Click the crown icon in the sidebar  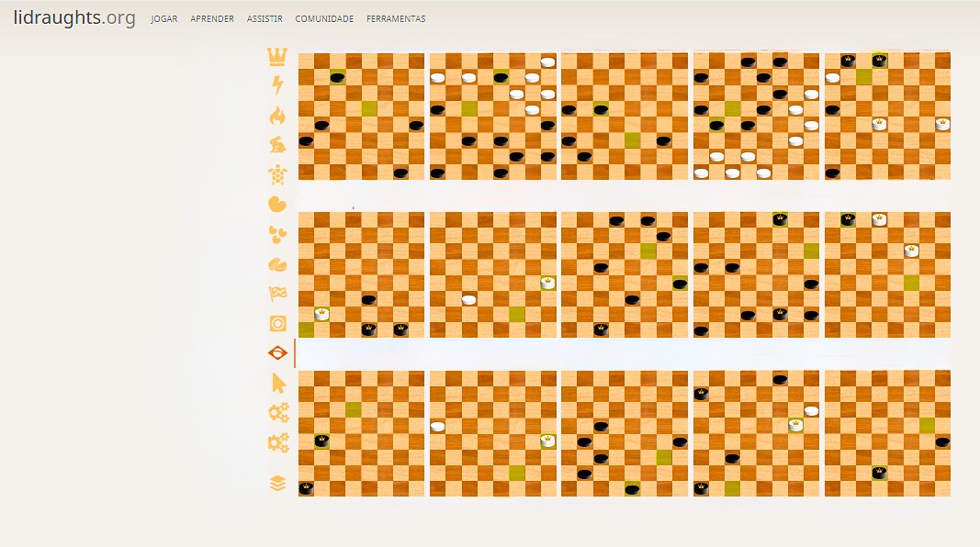coord(277,57)
